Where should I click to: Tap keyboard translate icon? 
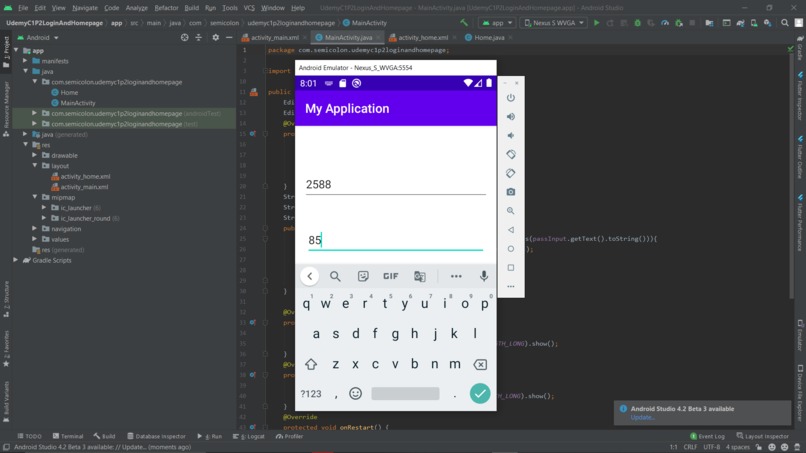(420, 276)
